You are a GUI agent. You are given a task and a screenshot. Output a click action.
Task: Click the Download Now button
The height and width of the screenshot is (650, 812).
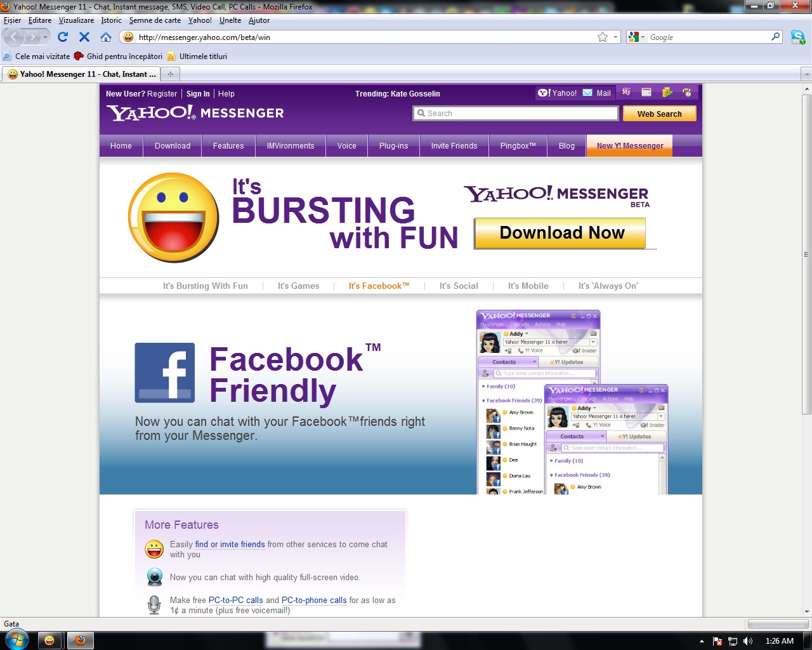(560, 233)
